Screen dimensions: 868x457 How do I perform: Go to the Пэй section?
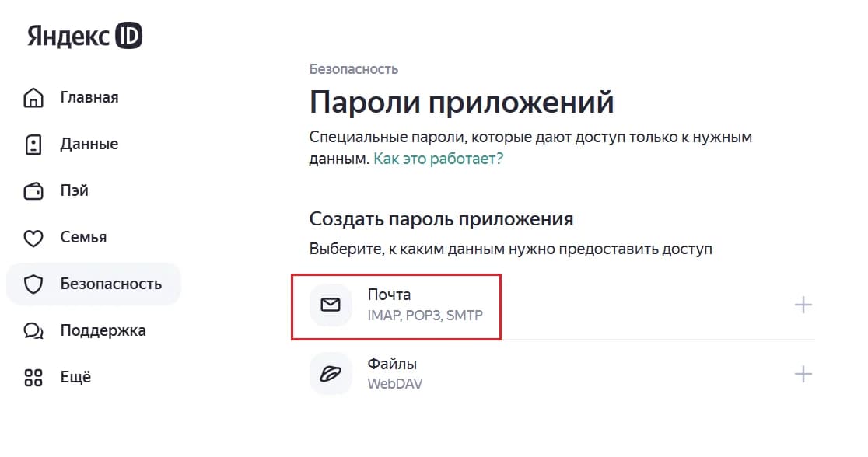click(74, 190)
